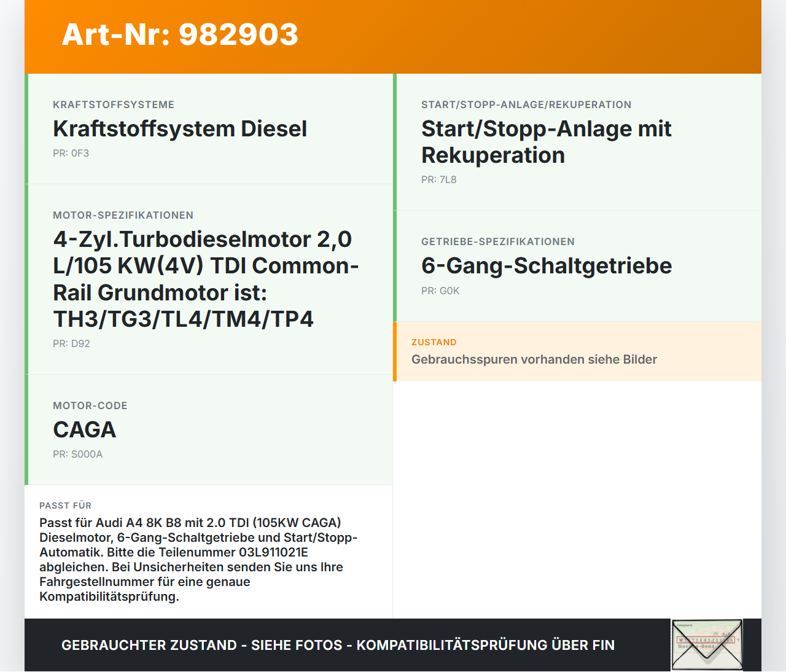
Task: Click the Art-Nr: 982903 heading
Action: click(179, 35)
